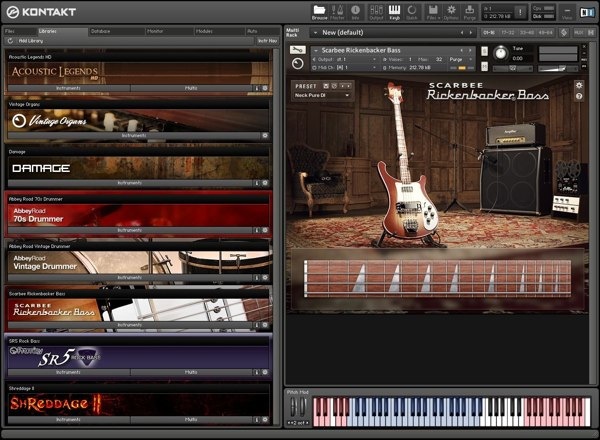The width and height of the screenshot is (600, 440).
Task: Open the Multi Rack name dropdown arrow
Action: (315, 33)
